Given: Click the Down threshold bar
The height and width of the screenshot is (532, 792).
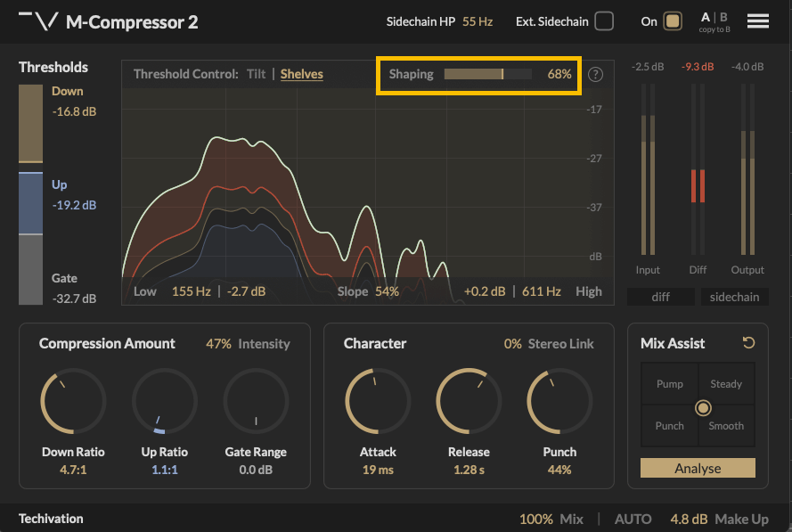Looking at the screenshot, I should click(x=31, y=124).
